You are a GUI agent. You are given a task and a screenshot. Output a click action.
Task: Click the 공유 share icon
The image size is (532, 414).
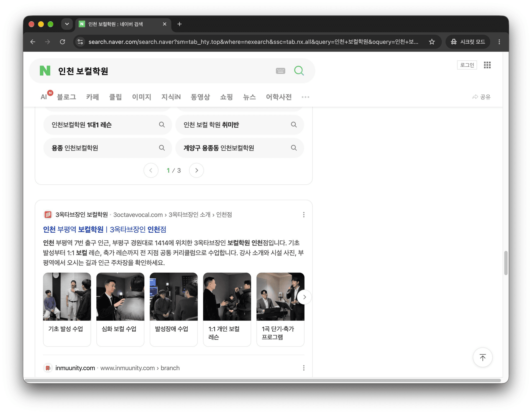click(x=481, y=97)
